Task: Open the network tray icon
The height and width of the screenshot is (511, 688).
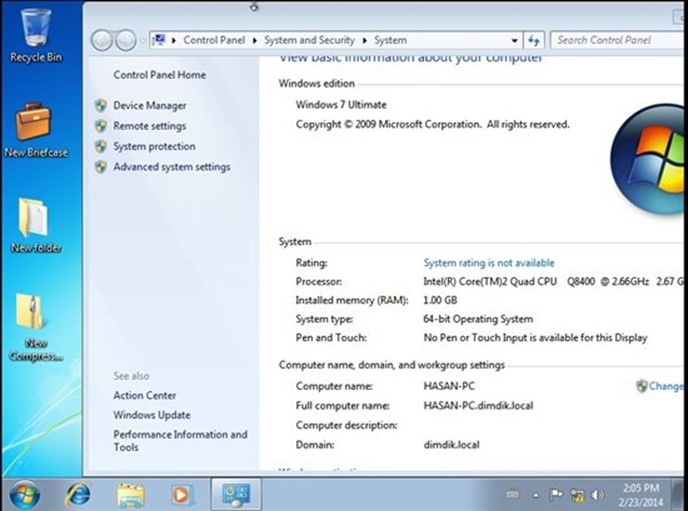Action: (x=577, y=496)
